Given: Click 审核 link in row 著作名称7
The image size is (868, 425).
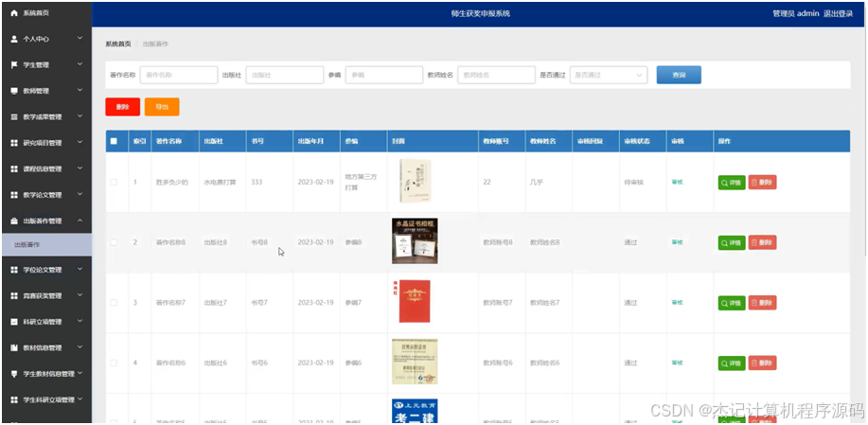Looking at the screenshot, I should pyautogui.click(x=677, y=303).
